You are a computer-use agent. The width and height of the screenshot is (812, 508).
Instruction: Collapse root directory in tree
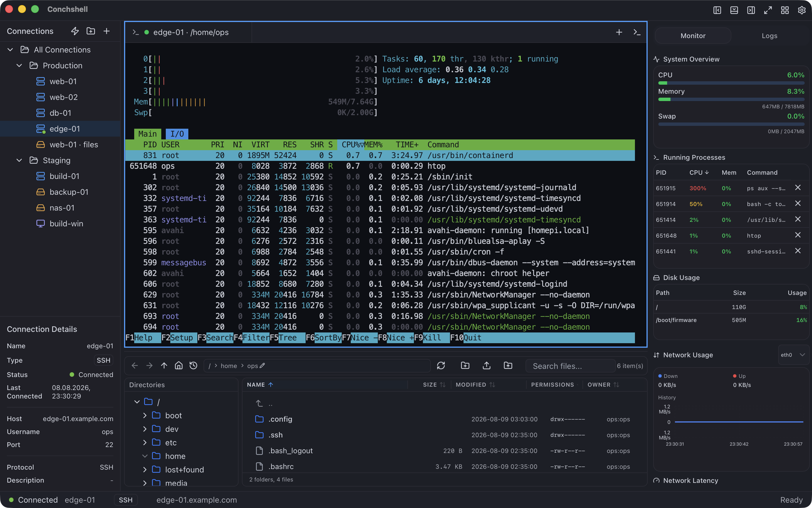click(x=137, y=402)
